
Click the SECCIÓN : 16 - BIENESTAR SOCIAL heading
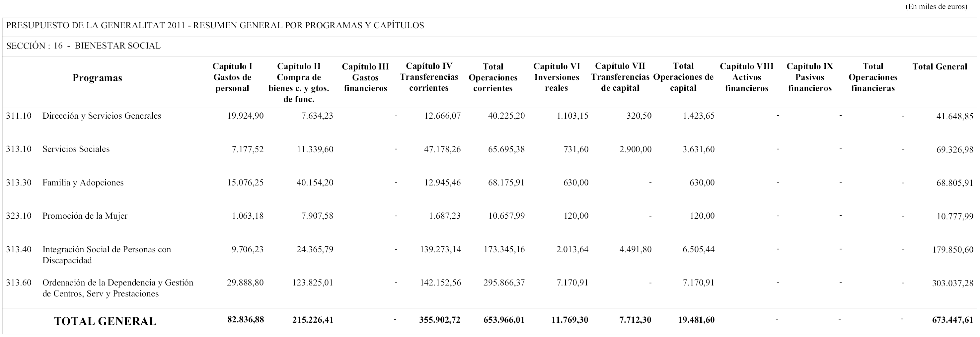[x=83, y=46]
